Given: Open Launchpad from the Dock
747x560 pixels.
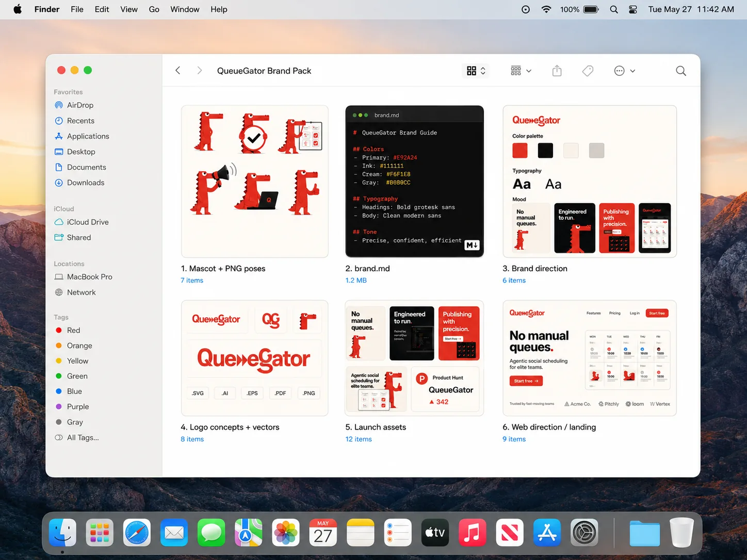Looking at the screenshot, I should click(x=100, y=533).
